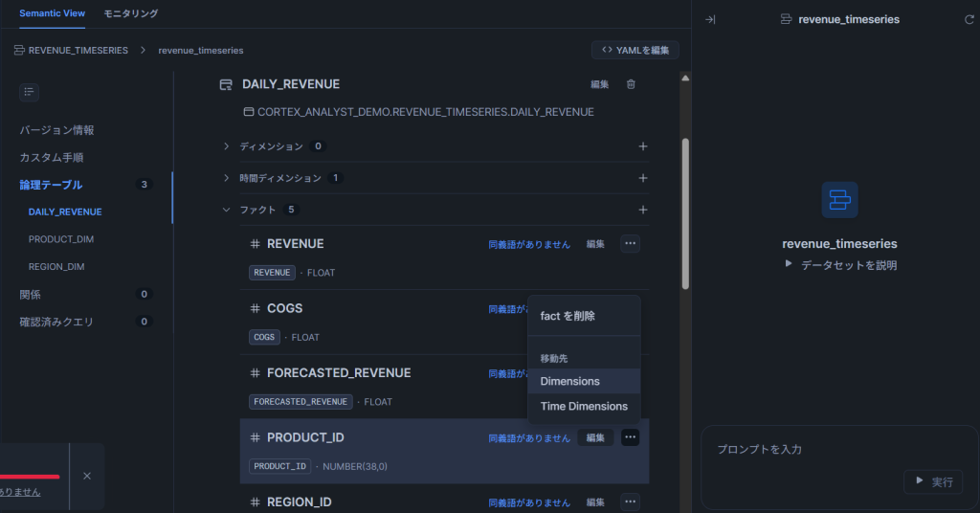The height and width of the screenshot is (513, 980).
Task: Click hash icon beside FORECASTED_REVENUE
Action: click(x=255, y=373)
